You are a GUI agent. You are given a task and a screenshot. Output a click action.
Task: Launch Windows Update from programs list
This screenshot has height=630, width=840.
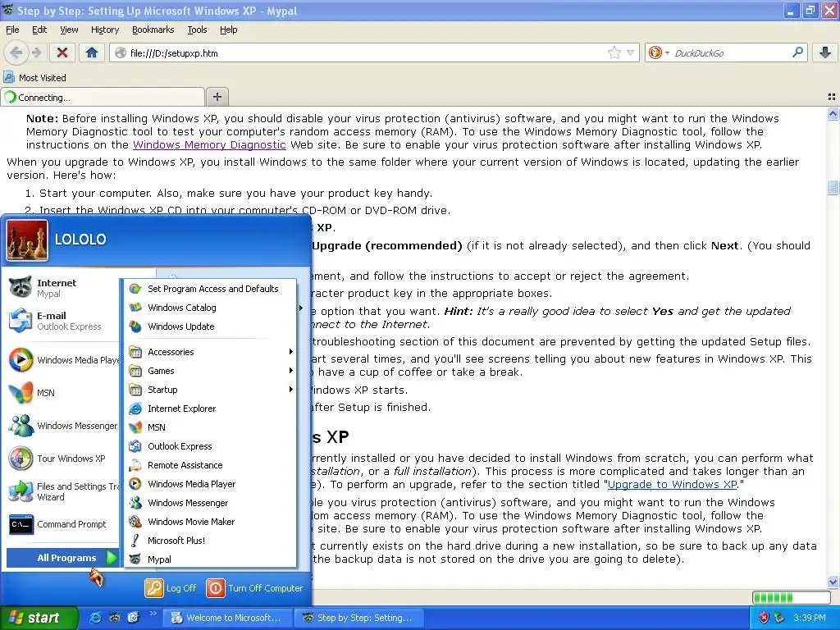(211, 326)
